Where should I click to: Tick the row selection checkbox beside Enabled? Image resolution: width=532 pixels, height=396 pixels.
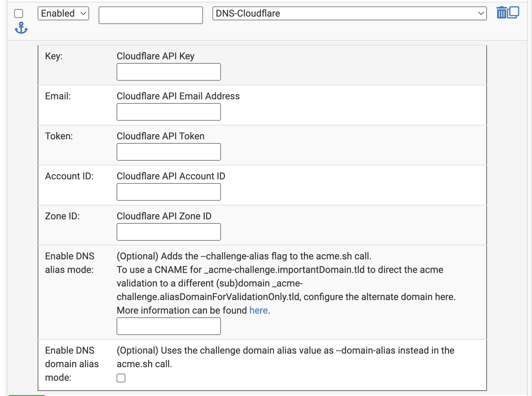pyautogui.click(x=19, y=14)
